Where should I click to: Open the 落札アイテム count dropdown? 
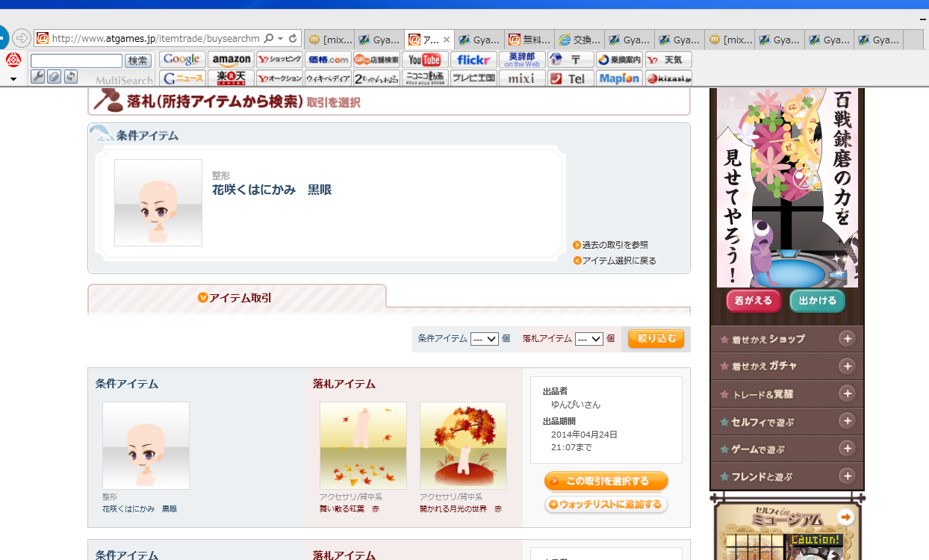(x=588, y=339)
